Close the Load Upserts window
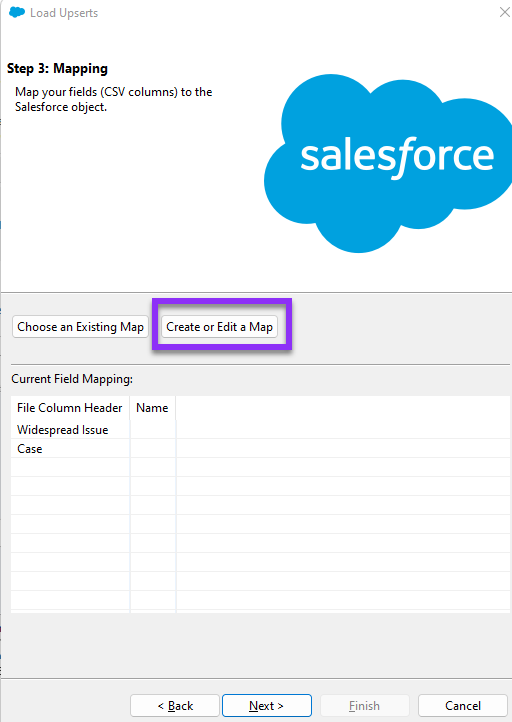512x722 pixels. [505, 12]
